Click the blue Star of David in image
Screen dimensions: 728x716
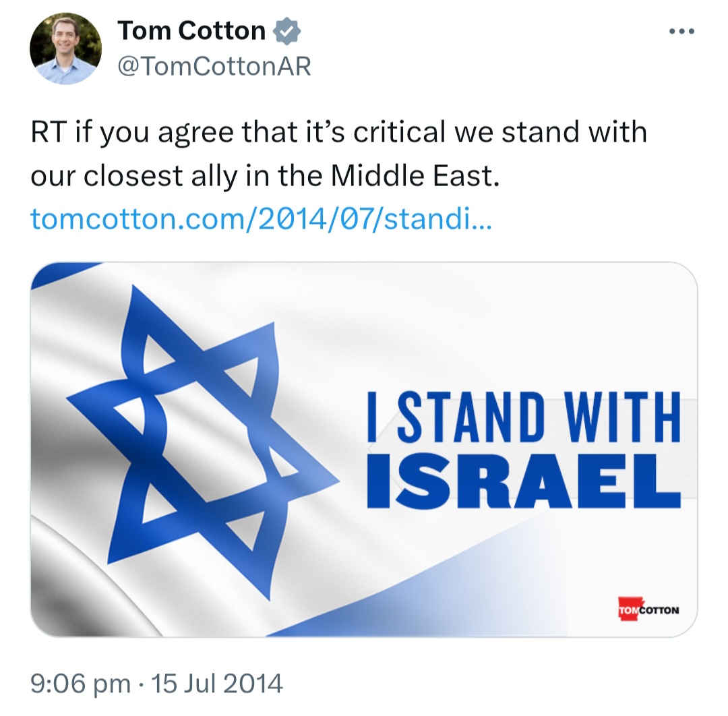point(202,442)
